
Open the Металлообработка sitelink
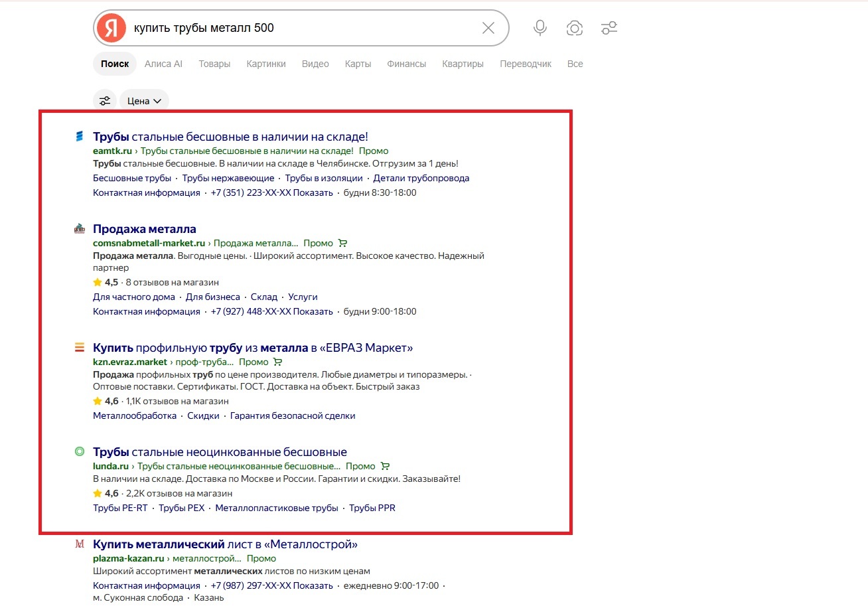(x=135, y=416)
